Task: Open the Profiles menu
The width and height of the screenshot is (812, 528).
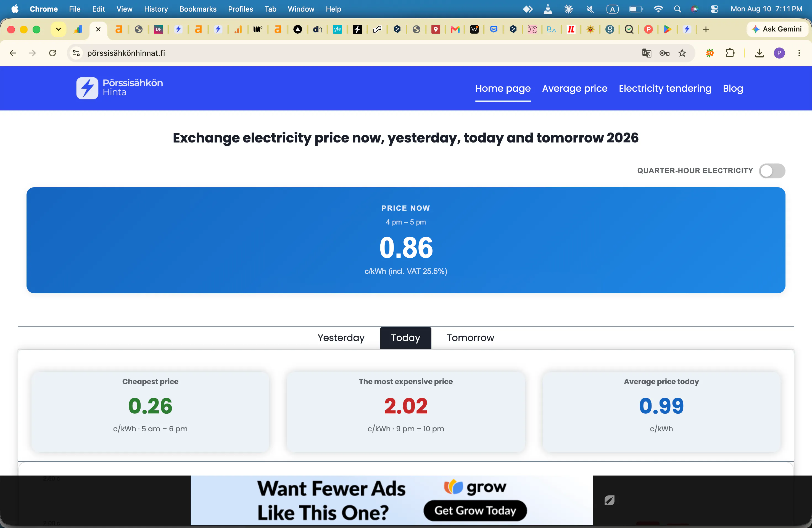Action: [241, 9]
